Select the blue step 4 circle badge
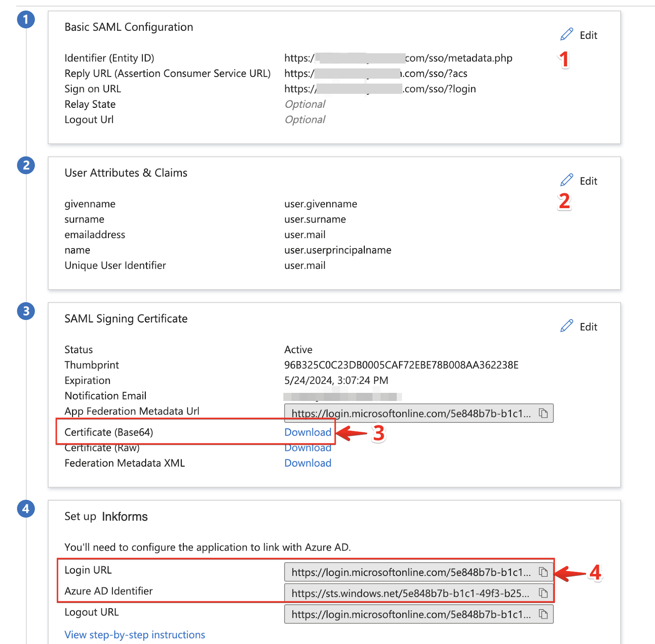The width and height of the screenshot is (655, 644). pyautogui.click(x=26, y=509)
